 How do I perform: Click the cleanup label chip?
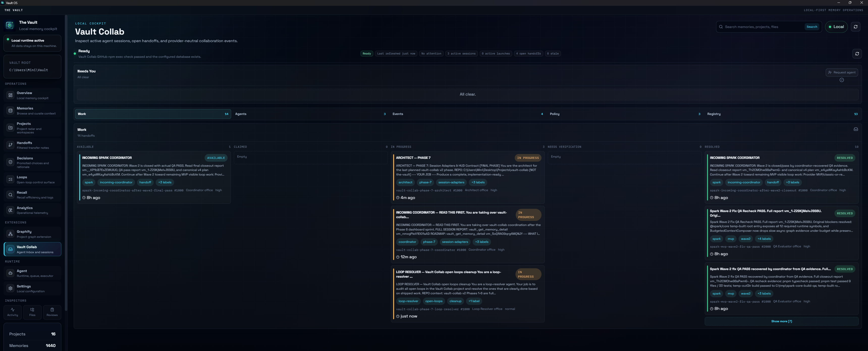(x=455, y=301)
